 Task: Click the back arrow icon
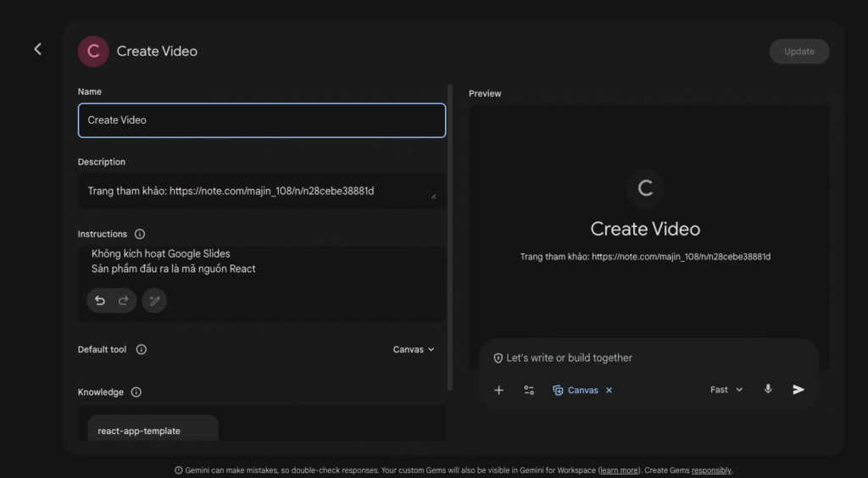point(37,49)
